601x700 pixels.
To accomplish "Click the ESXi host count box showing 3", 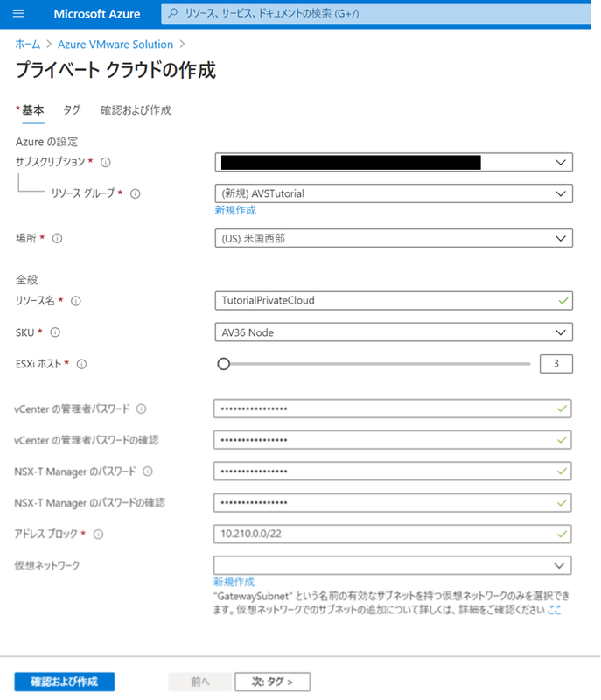I will click(556, 363).
